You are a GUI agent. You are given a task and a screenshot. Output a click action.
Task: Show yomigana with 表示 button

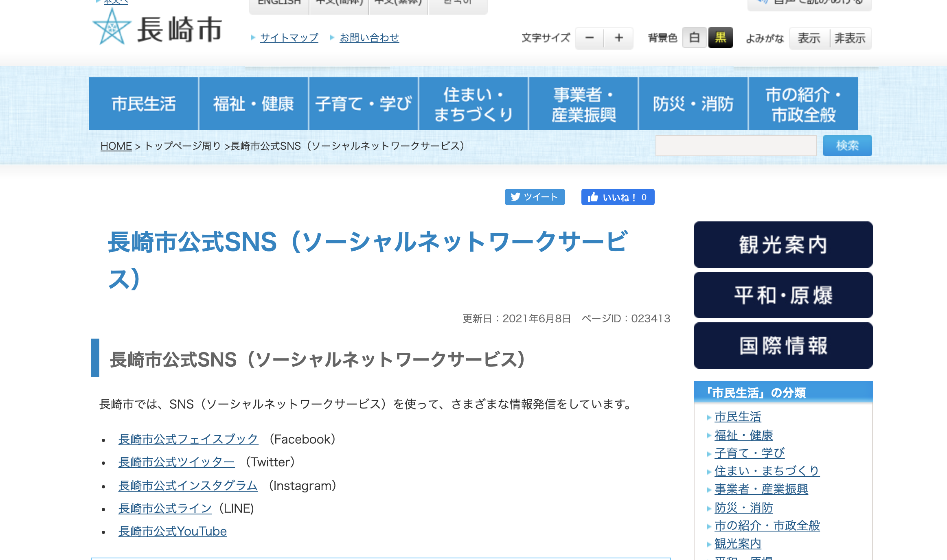(809, 38)
